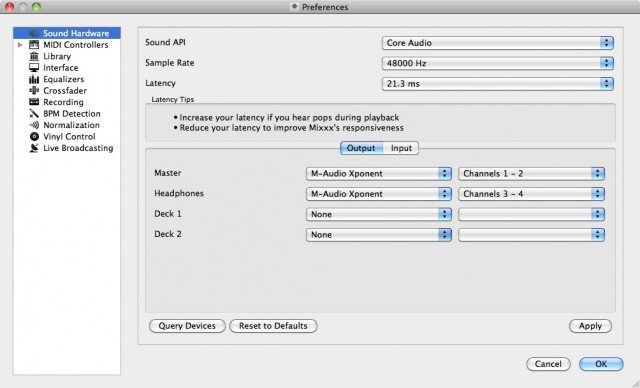Image resolution: width=640 pixels, height=388 pixels.
Task: Click the Deck 2 output label
Action: point(168,234)
